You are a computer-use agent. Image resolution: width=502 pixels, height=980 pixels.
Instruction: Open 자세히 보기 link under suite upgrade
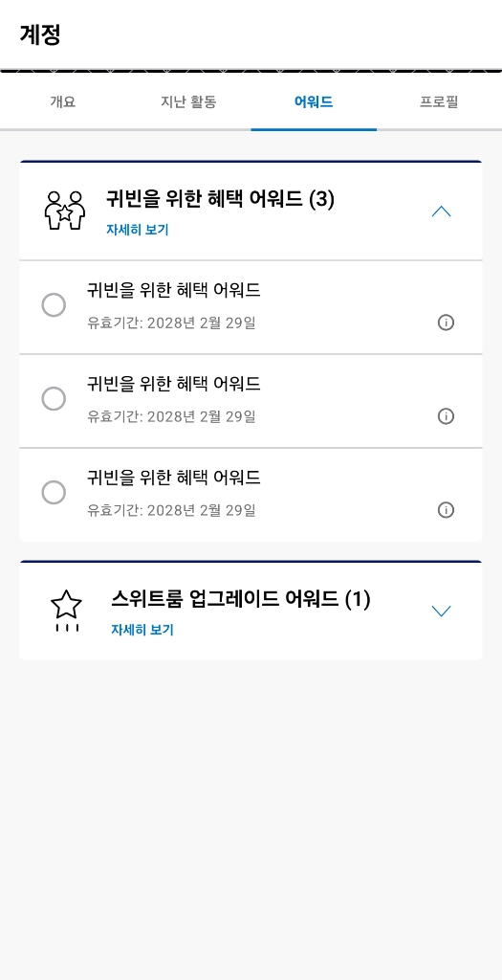coord(142,630)
